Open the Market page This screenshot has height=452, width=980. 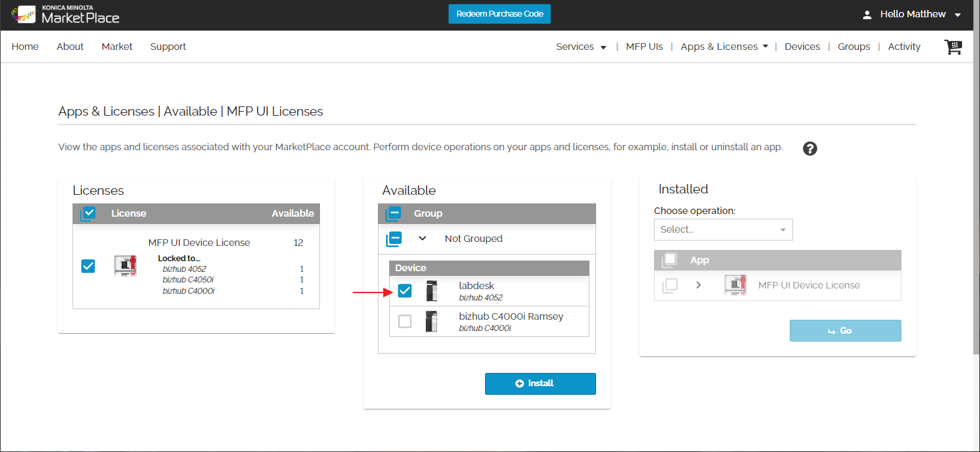tap(117, 47)
